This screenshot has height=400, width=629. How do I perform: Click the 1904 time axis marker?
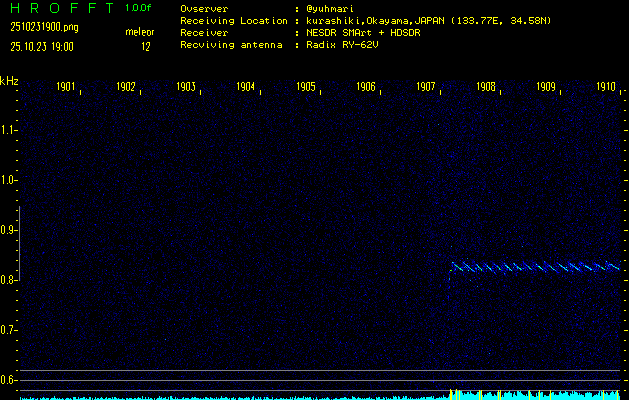[246, 87]
